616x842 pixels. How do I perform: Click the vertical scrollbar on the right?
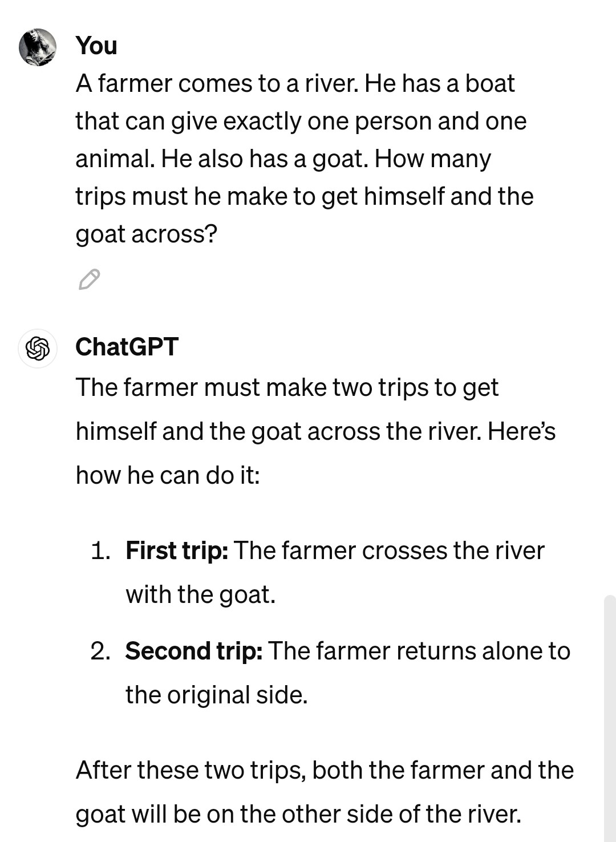point(610,718)
